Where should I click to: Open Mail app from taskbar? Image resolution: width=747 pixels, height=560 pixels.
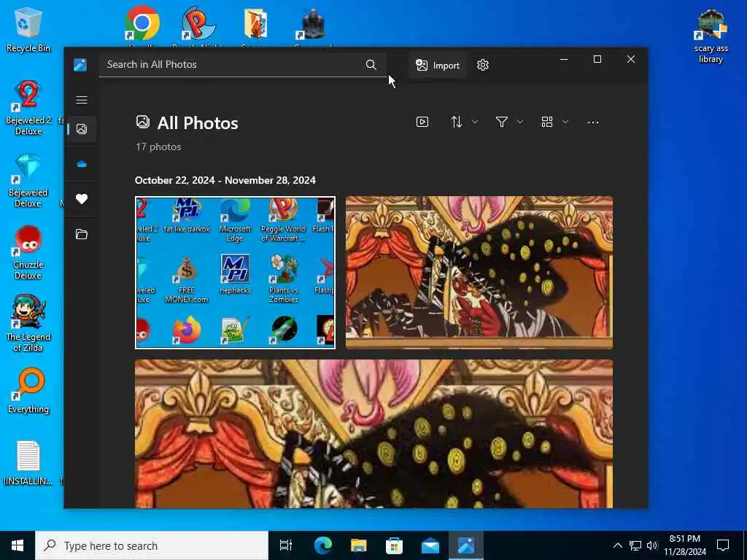(x=430, y=545)
